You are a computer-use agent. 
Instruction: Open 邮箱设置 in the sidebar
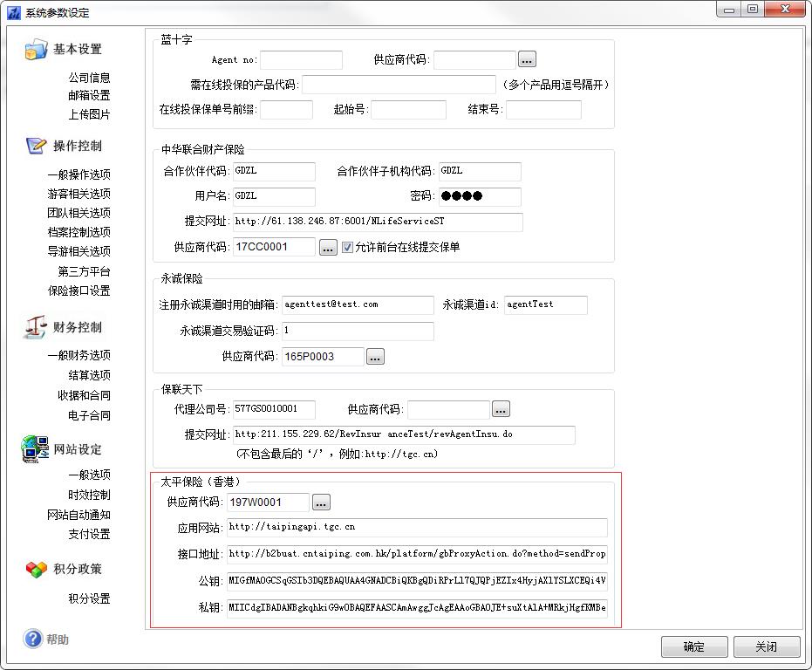pyautogui.click(x=89, y=95)
